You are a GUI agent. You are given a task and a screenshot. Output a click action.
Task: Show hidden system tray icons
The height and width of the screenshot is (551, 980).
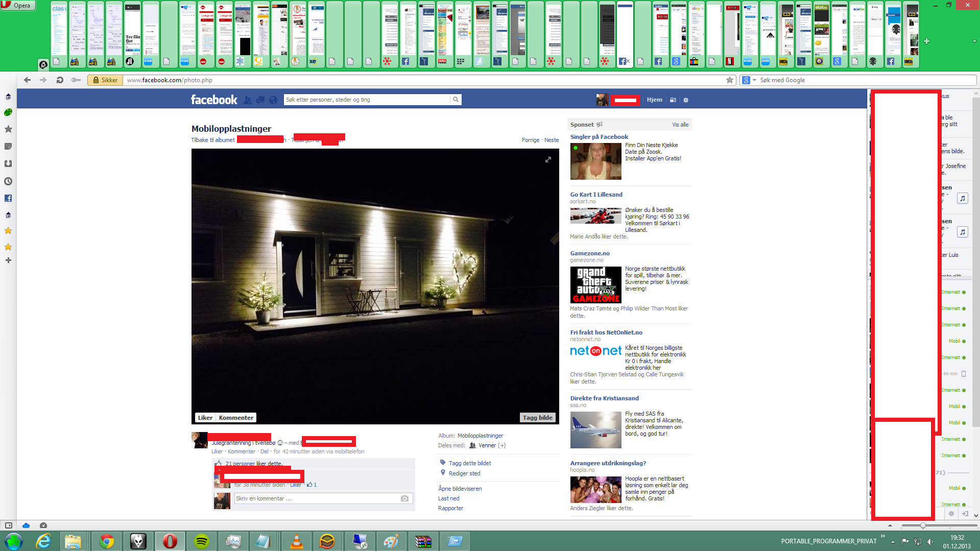(x=893, y=542)
